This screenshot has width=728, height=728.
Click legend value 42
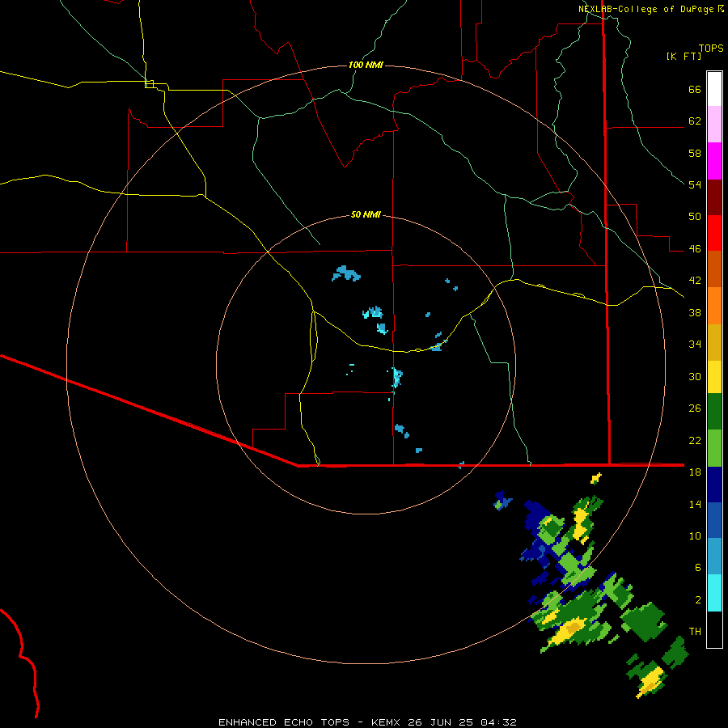tap(695, 281)
